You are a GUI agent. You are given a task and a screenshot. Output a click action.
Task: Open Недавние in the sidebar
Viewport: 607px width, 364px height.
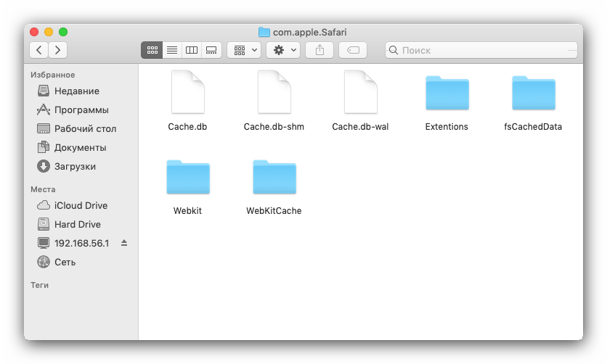(76, 91)
